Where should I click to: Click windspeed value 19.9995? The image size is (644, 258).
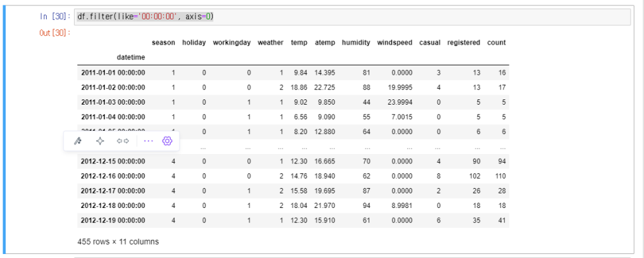401,87
